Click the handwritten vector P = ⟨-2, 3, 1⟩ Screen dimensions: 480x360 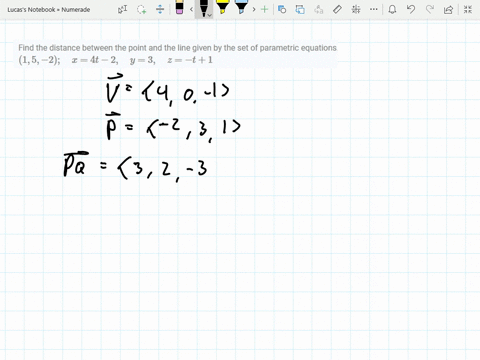(173, 127)
